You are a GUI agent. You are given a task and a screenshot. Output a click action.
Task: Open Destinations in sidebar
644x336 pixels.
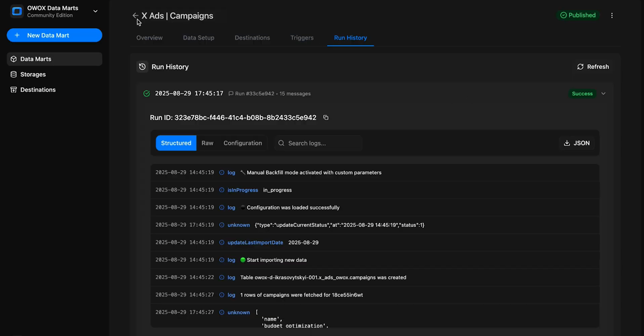pyautogui.click(x=54, y=90)
